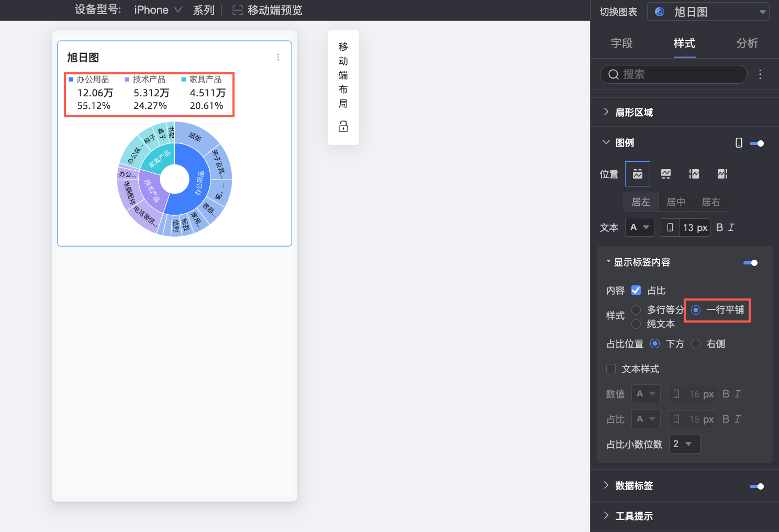This screenshot has height=532, width=779.
Task: Click the device icon in 占比 size field
Action: tap(676, 419)
